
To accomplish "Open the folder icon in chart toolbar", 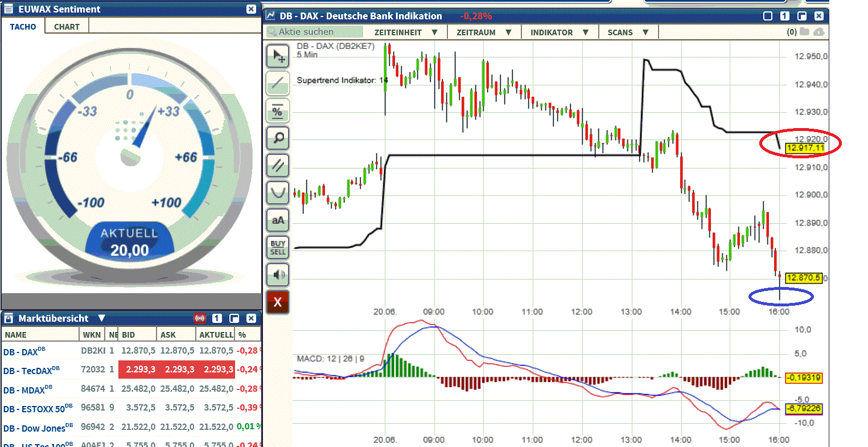I will tap(804, 32).
